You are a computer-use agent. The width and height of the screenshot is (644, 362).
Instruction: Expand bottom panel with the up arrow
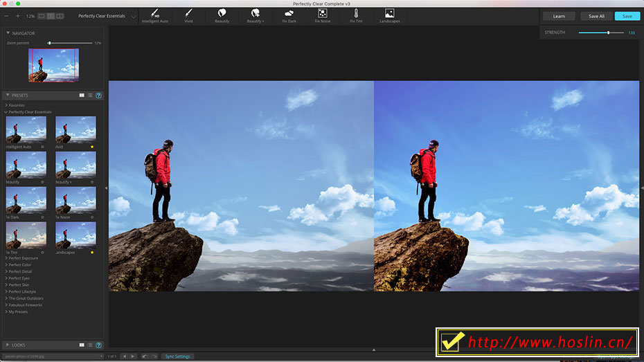pos(374,350)
